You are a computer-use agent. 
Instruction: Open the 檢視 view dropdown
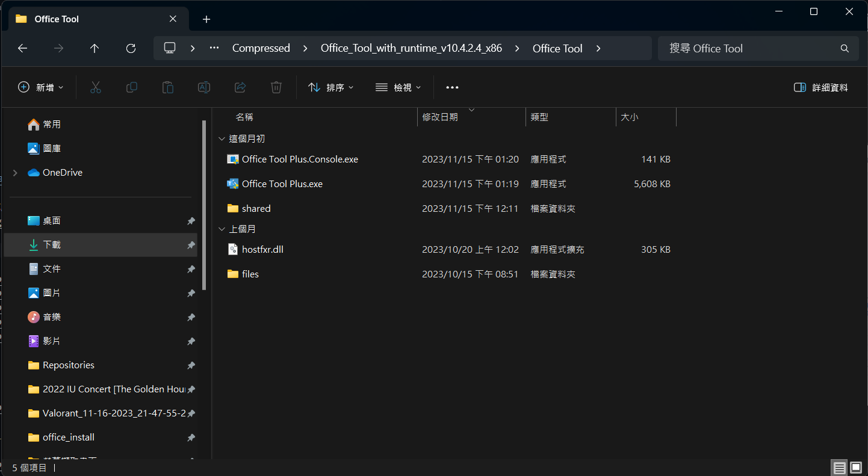(398, 87)
